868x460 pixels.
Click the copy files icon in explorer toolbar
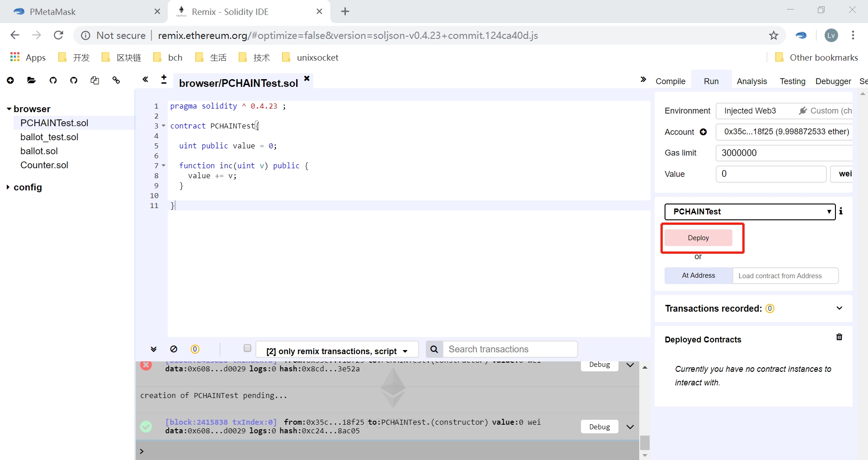tap(94, 81)
